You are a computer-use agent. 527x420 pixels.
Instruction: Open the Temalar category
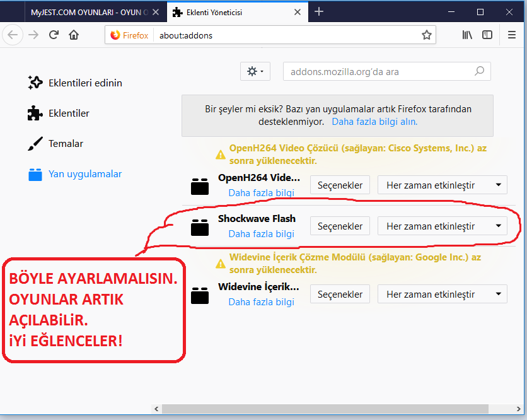[55, 143]
